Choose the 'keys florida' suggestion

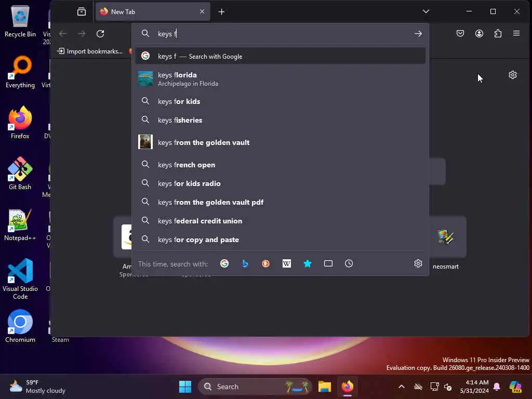click(x=280, y=79)
